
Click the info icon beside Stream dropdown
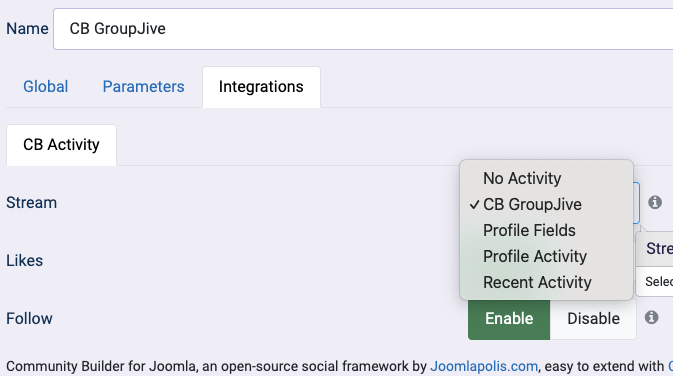655,202
